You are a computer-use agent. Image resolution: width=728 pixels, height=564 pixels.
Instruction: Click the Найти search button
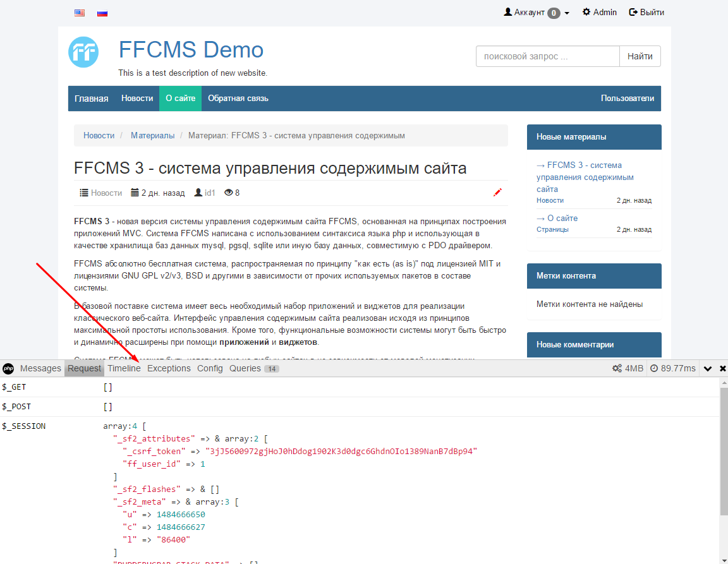(640, 56)
